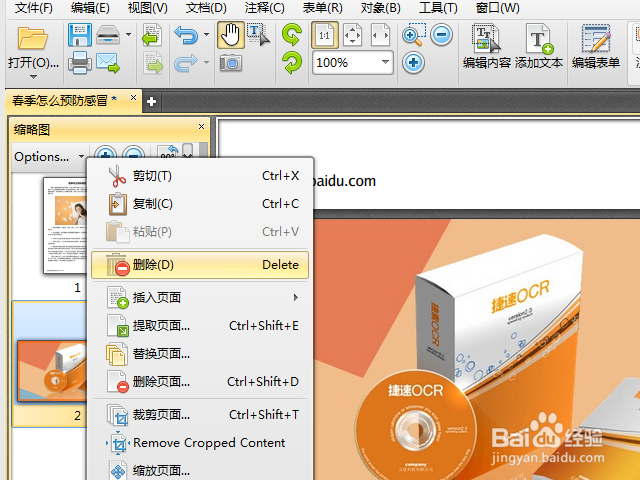Click the Open folder icon
The image size is (640, 480).
tap(33, 38)
